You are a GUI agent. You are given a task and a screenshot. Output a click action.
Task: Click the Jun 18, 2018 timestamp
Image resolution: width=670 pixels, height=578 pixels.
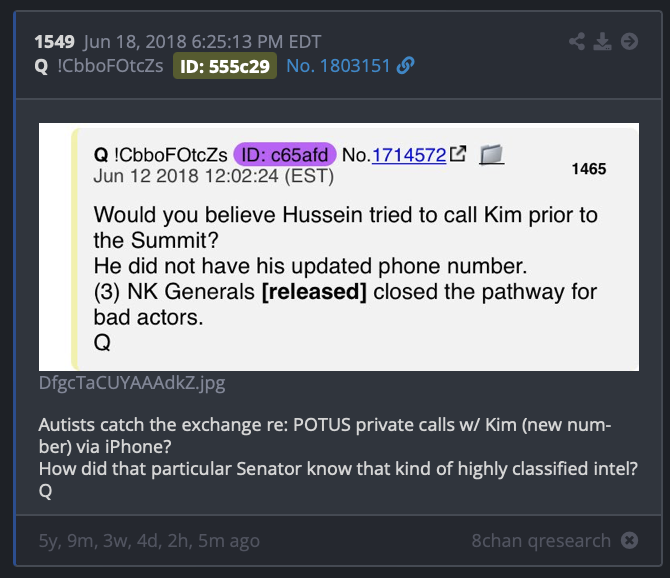click(x=202, y=42)
